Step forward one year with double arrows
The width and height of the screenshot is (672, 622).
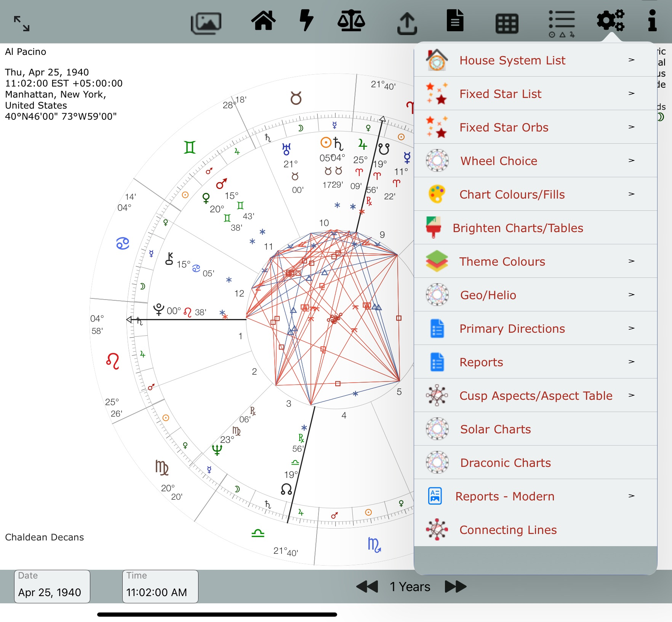pyautogui.click(x=456, y=587)
